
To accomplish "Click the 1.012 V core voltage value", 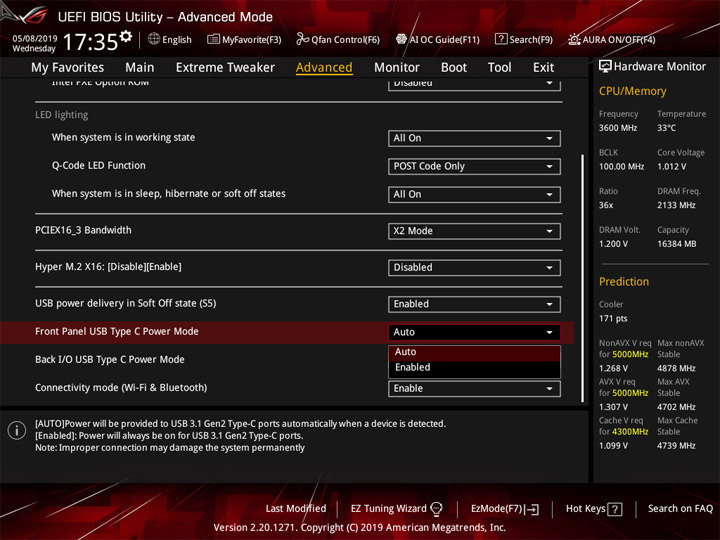I will click(x=671, y=167).
